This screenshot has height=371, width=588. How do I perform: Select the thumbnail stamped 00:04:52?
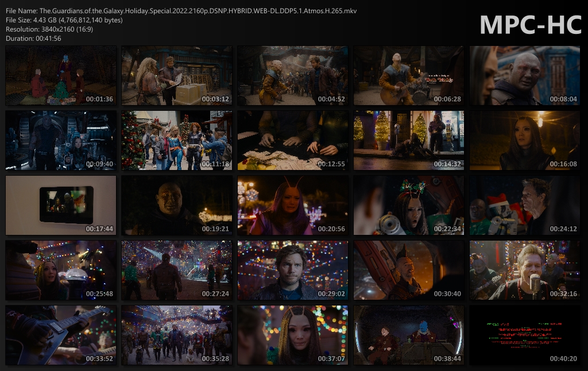click(293, 75)
